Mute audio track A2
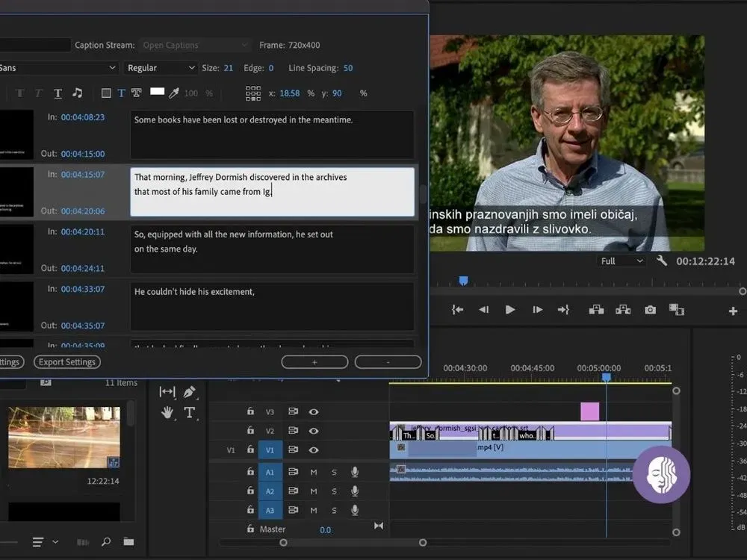Viewport: 747px width, 560px height. coord(314,491)
